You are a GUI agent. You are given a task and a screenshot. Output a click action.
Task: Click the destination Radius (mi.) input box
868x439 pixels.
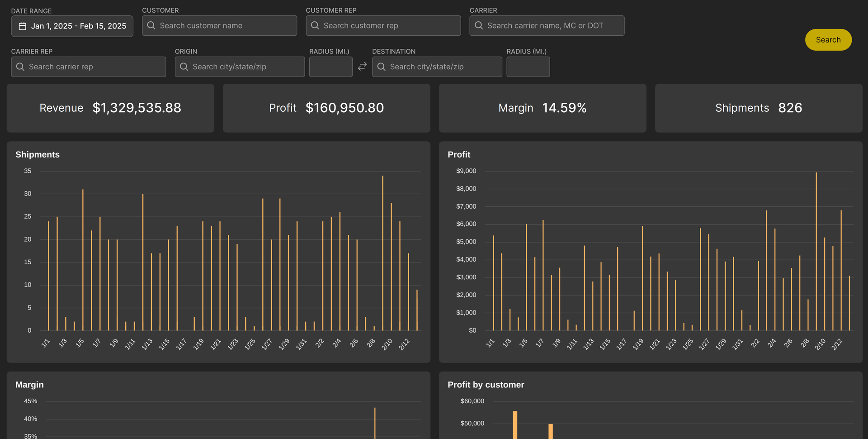528,67
